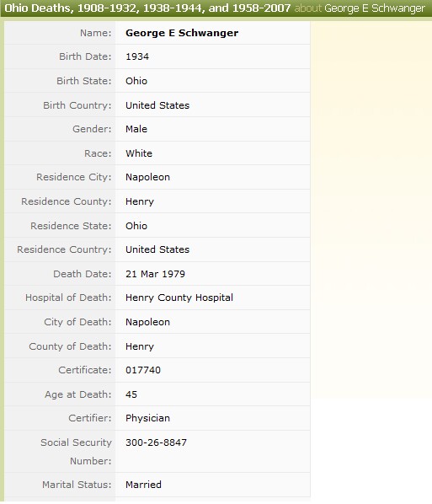Click Henry County Hospital text
The width and height of the screenshot is (432, 504).
[x=179, y=298]
